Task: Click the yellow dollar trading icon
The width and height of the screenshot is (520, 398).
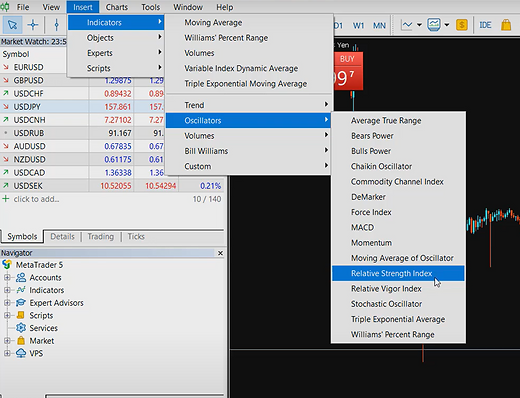Action: pyautogui.click(x=462, y=25)
